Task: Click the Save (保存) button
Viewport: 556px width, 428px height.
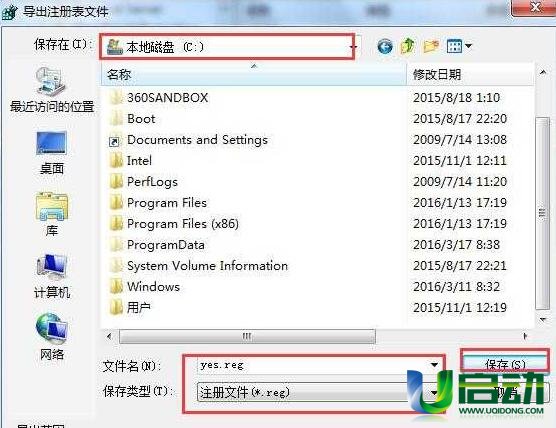Action: tap(505, 364)
